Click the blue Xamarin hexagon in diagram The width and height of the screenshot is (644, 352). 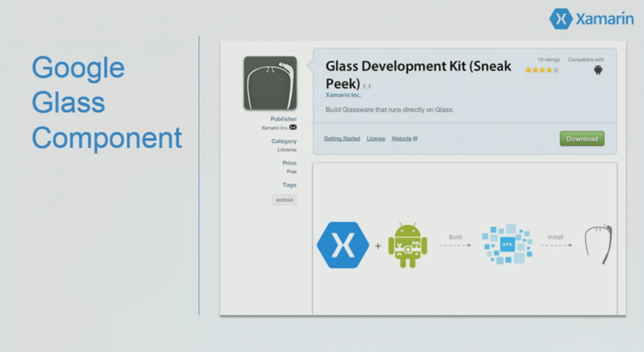(x=343, y=245)
